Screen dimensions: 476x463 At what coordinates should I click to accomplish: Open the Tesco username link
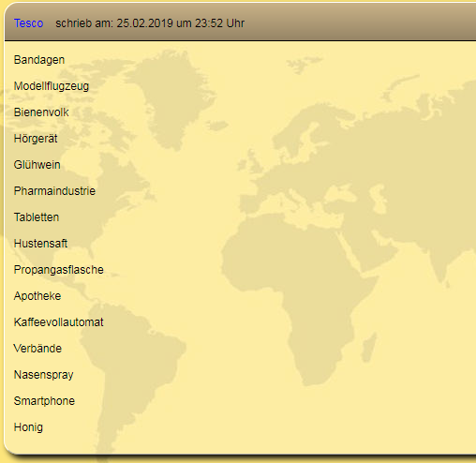28,23
